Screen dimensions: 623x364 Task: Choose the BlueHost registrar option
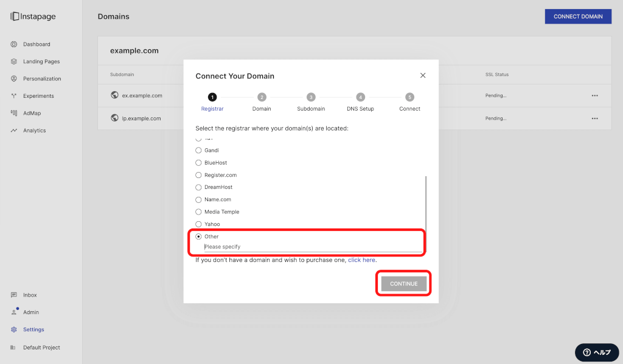[198, 163]
